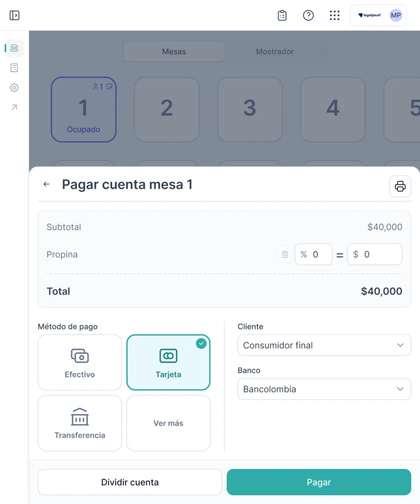
Task: Switch to the Mostrador tab
Action: [x=275, y=52]
